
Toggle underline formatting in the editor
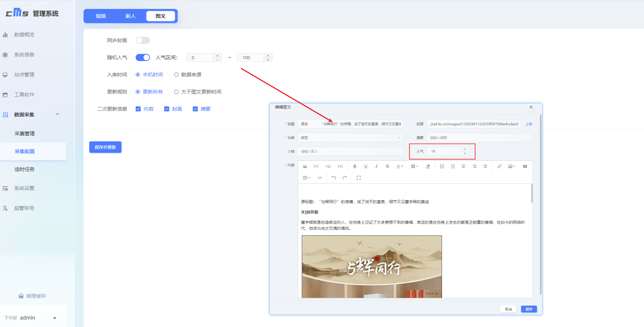[x=366, y=166]
